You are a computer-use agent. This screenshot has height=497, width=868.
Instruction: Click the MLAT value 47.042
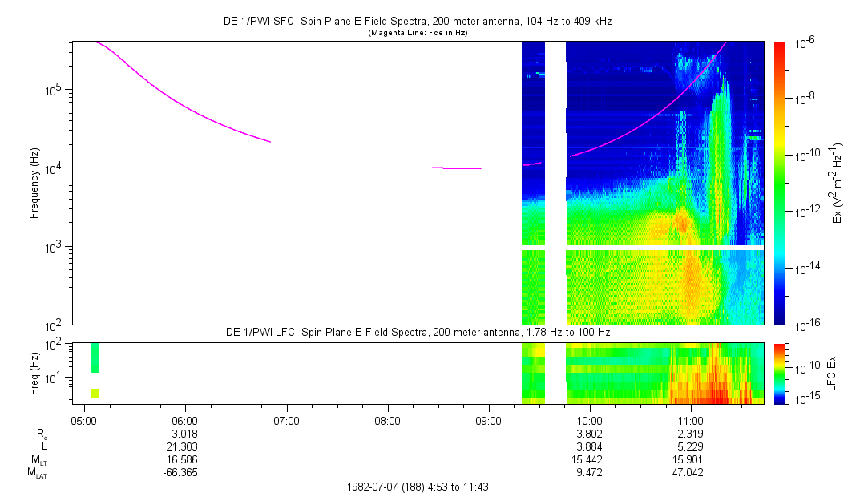(x=691, y=473)
